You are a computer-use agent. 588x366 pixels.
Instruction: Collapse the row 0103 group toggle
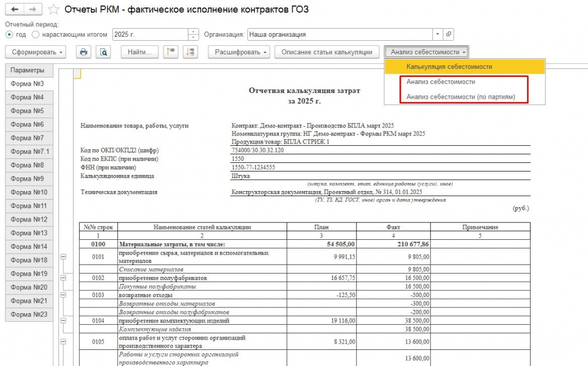pyautogui.click(x=63, y=295)
